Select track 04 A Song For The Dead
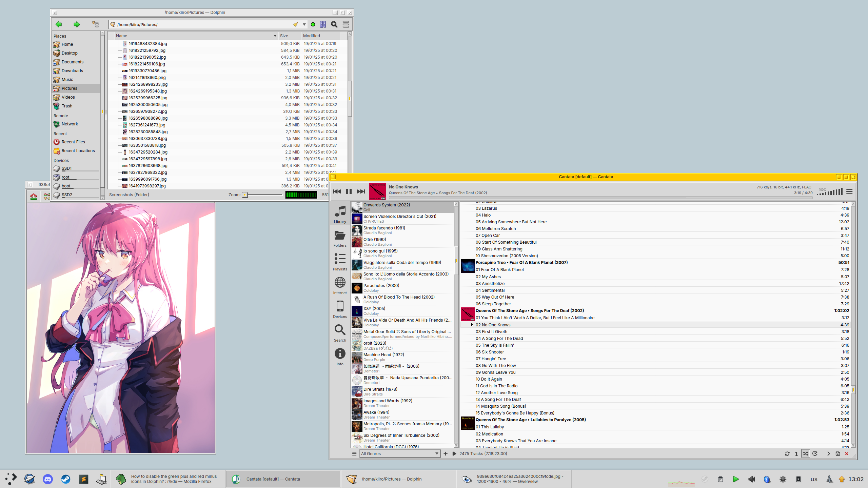This screenshot has height=488, width=868. click(x=655, y=339)
